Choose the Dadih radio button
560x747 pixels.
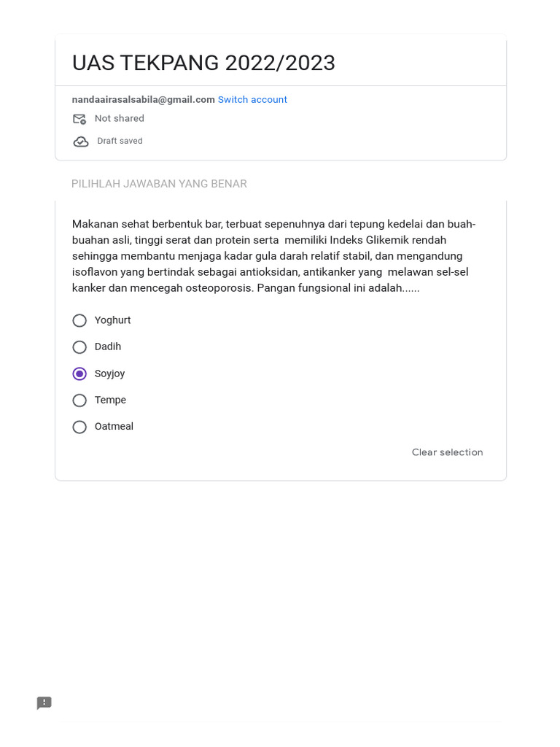pos(79,347)
